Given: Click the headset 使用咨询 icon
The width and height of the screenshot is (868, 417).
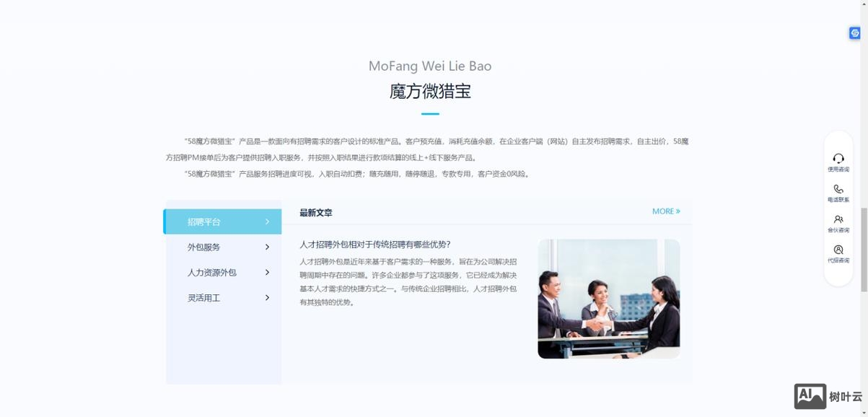Looking at the screenshot, I should click(x=838, y=159).
